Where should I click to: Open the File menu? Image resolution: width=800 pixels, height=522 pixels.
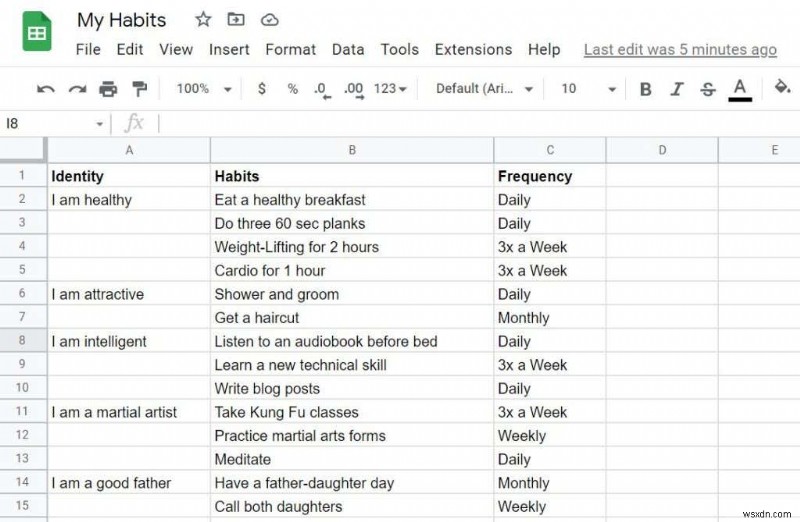[88, 49]
